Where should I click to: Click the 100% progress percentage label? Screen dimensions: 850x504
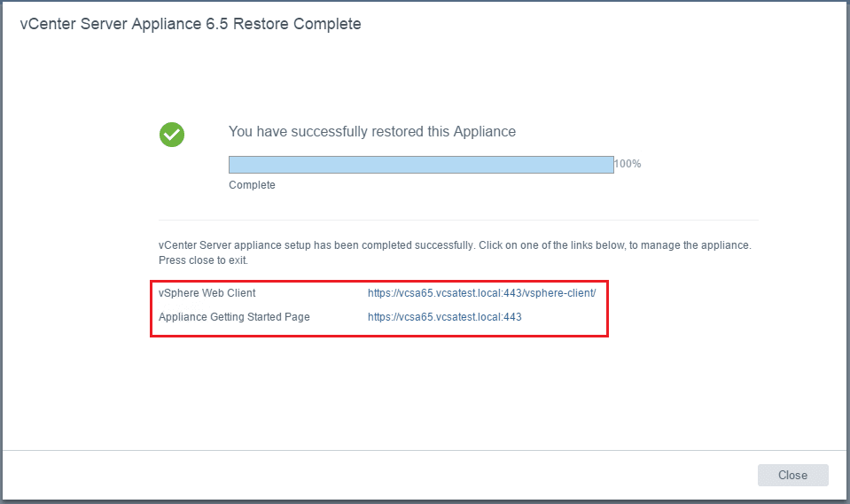click(x=628, y=164)
